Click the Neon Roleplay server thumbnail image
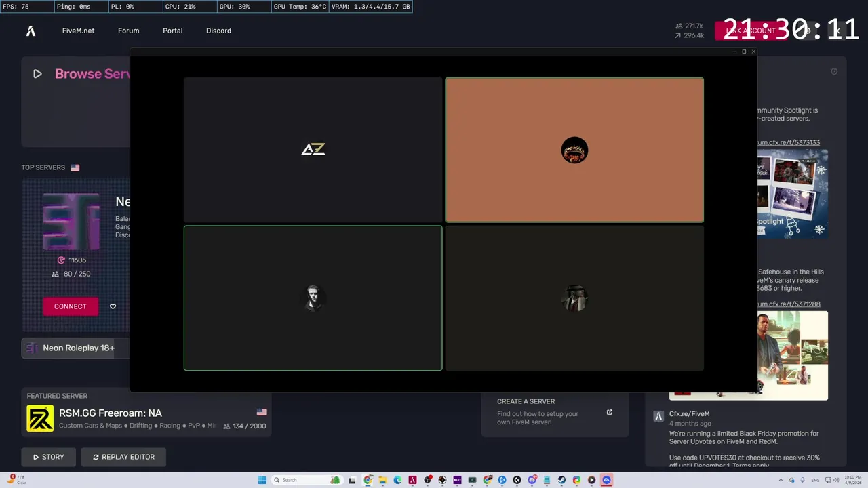868x488 pixels. [71, 222]
